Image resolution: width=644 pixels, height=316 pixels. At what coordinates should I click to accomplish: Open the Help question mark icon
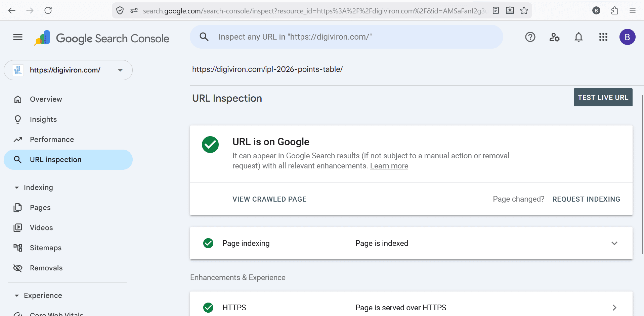tap(530, 37)
